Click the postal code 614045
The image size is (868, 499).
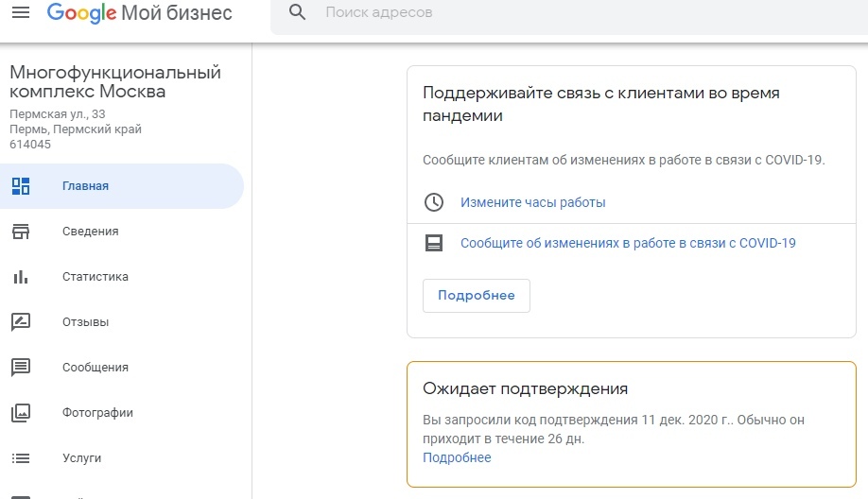30,145
